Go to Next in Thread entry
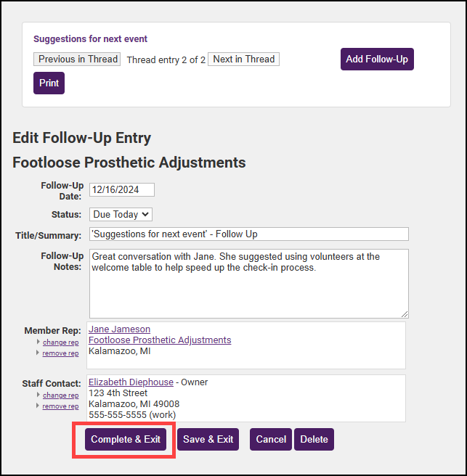The height and width of the screenshot is (476, 467). click(243, 59)
